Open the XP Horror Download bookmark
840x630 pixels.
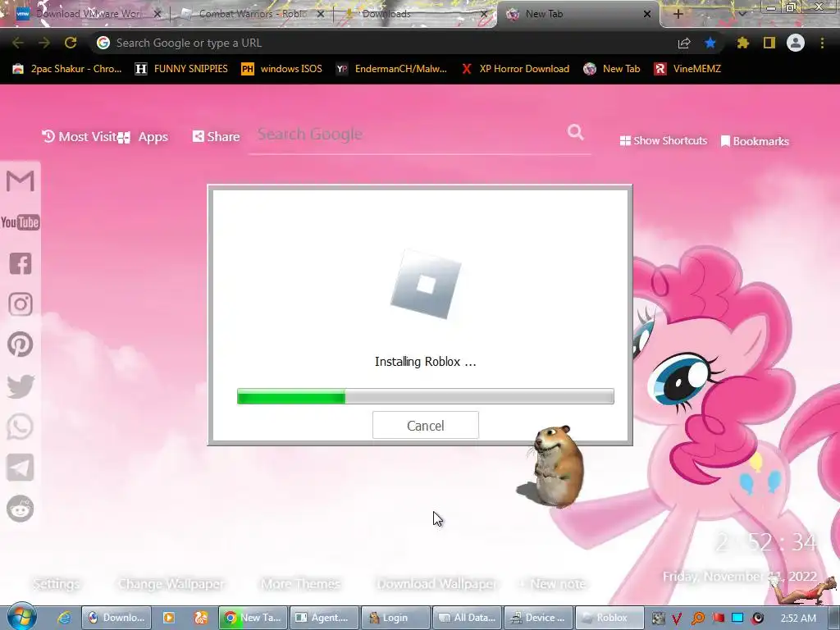tap(515, 69)
